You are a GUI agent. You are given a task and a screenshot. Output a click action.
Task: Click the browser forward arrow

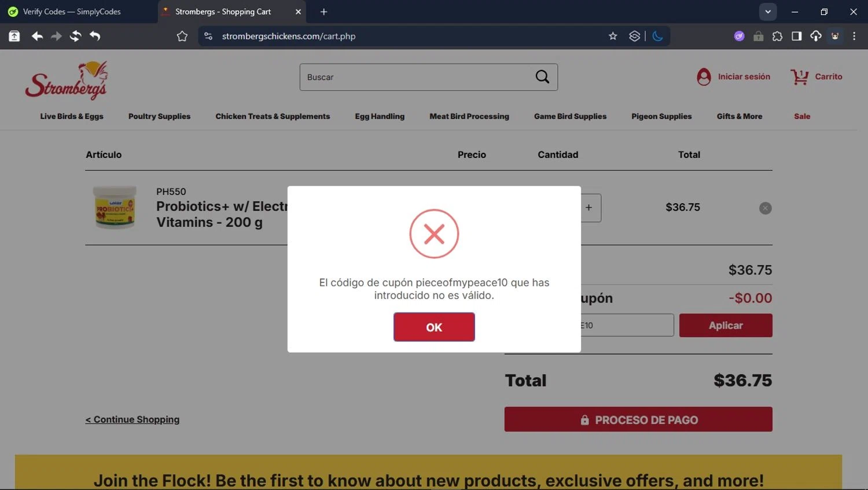(56, 36)
